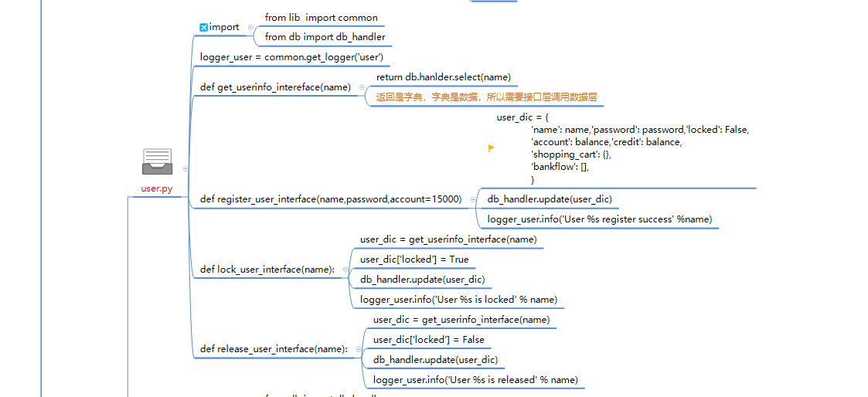This screenshot has height=397, width=868.
Task: Click the user.py file drawer icon
Action: (157, 161)
